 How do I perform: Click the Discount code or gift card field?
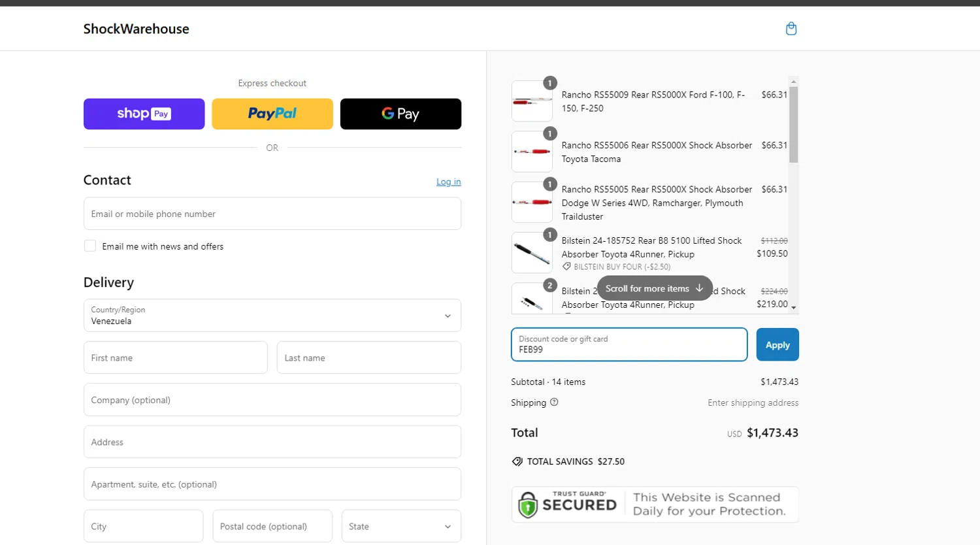(629, 344)
